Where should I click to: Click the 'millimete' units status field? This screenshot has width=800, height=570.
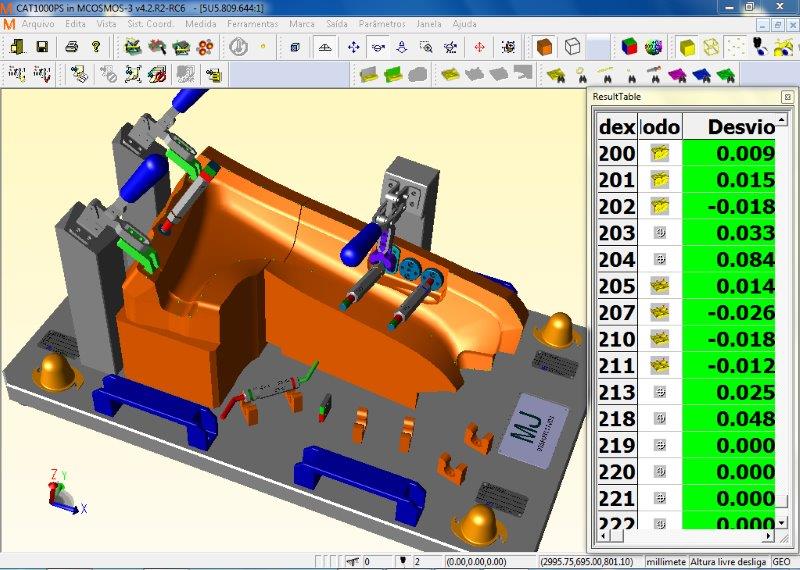tap(666, 561)
